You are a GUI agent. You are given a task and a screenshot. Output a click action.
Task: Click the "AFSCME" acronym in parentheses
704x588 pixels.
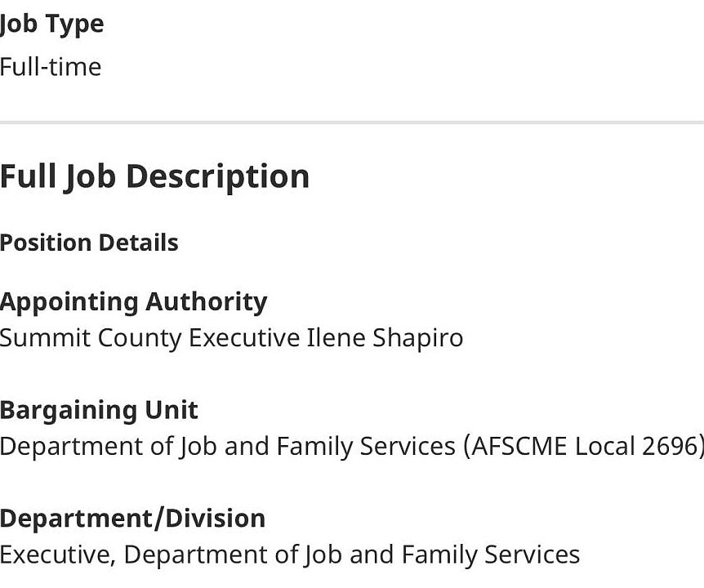click(519, 446)
